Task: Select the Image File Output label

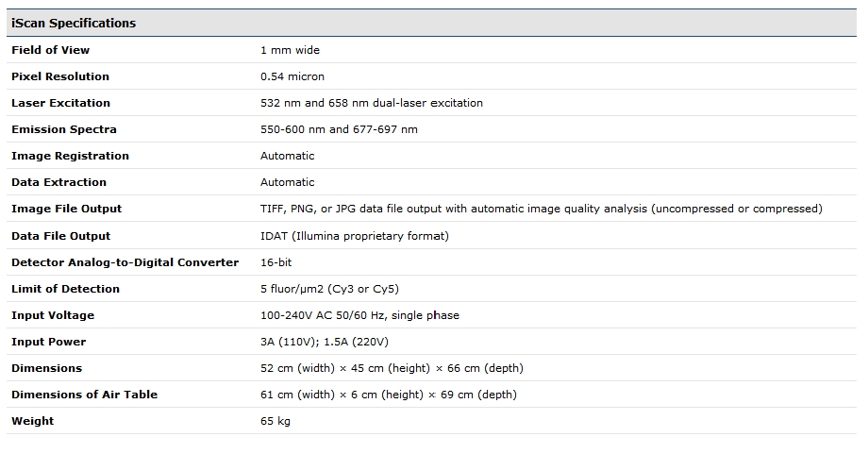Action: [66, 209]
